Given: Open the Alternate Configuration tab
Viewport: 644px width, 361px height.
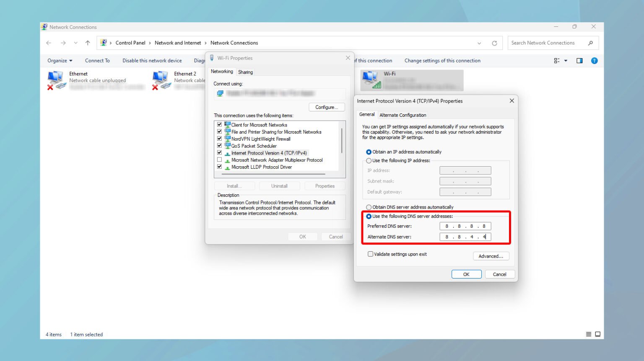Looking at the screenshot, I should click(402, 115).
